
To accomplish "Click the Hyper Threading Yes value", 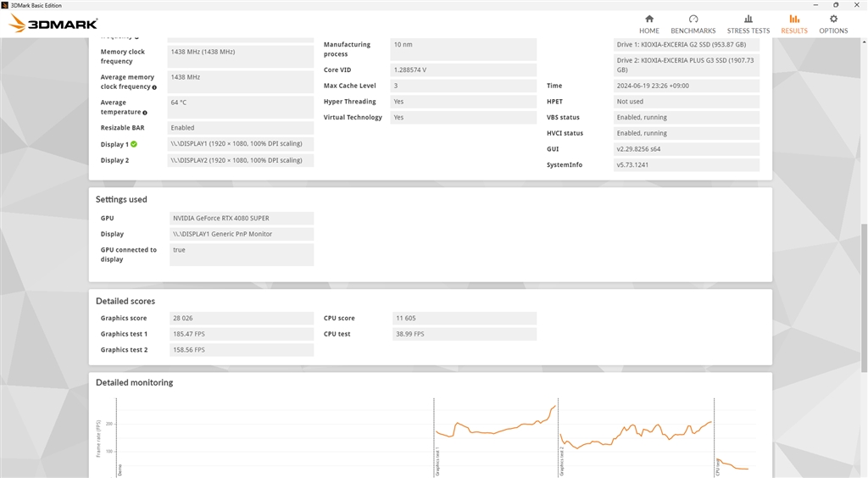I will pyautogui.click(x=464, y=102).
